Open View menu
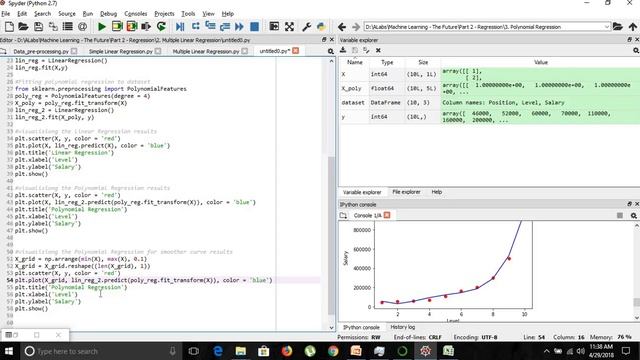The image size is (640, 360). click(x=208, y=13)
